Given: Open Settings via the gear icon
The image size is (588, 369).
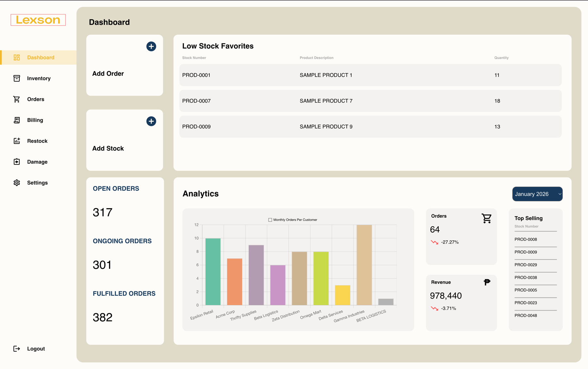Looking at the screenshot, I should pyautogui.click(x=17, y=182).
